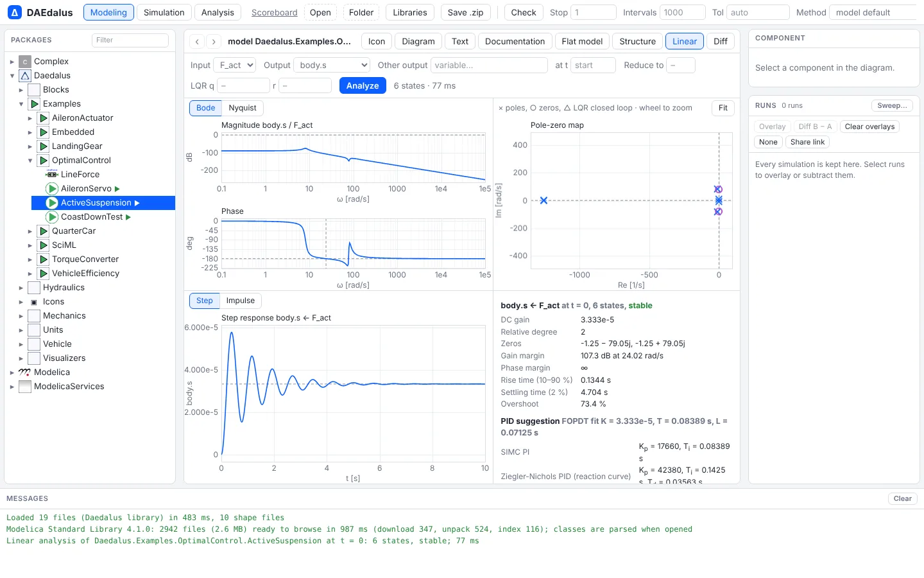Run AileronServo with its green arrow
This screenshot has height=578, width=924.
[x=117, y=189]
